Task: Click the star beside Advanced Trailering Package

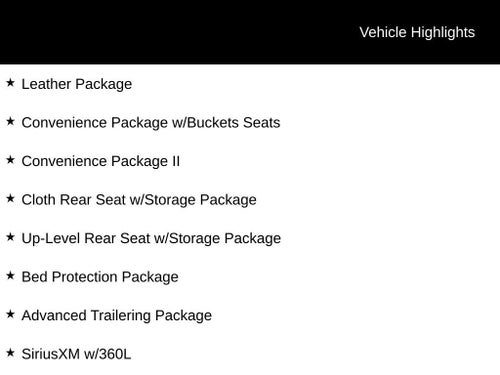Action: [10, 314]
